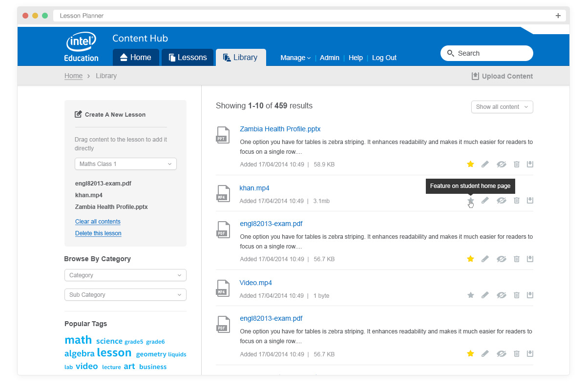Screen dimensions: 586x392
Task: Open the Manage menu
Action: (x=295, y=58)
